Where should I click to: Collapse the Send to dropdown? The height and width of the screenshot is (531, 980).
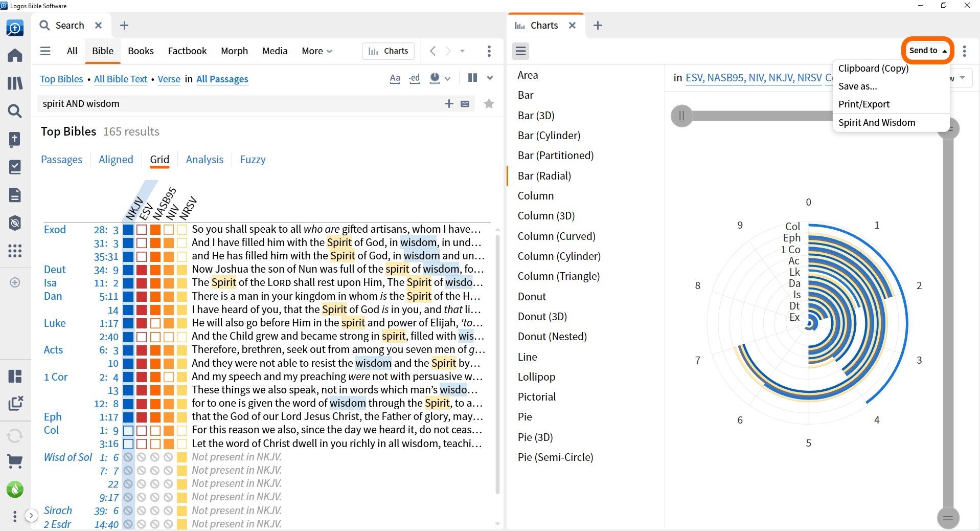click(x=927, y=51)
